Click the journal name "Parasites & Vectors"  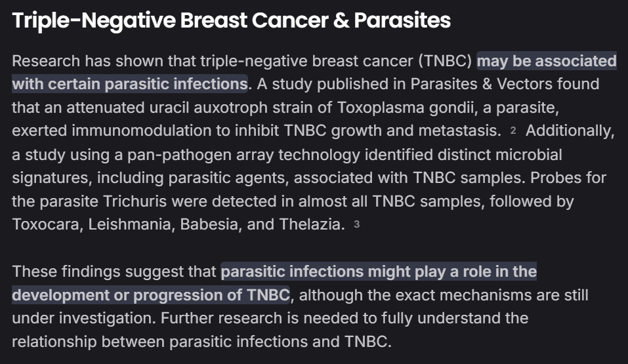point(482,84)
